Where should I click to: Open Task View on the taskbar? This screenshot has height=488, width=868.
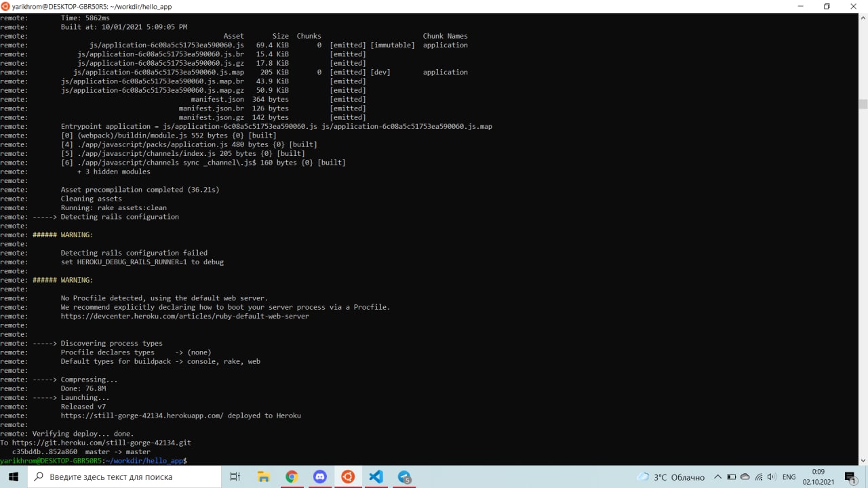click(x=235, y=476)
